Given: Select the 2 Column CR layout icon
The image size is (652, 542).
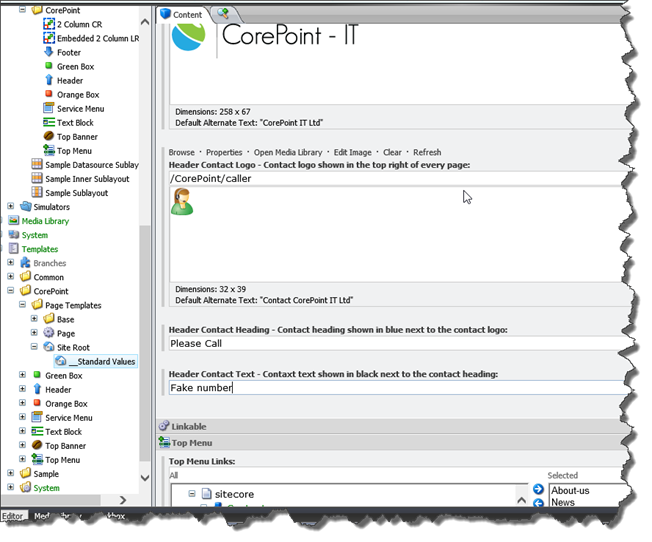Looking at the screenshot, I should (x=49, y=24).
